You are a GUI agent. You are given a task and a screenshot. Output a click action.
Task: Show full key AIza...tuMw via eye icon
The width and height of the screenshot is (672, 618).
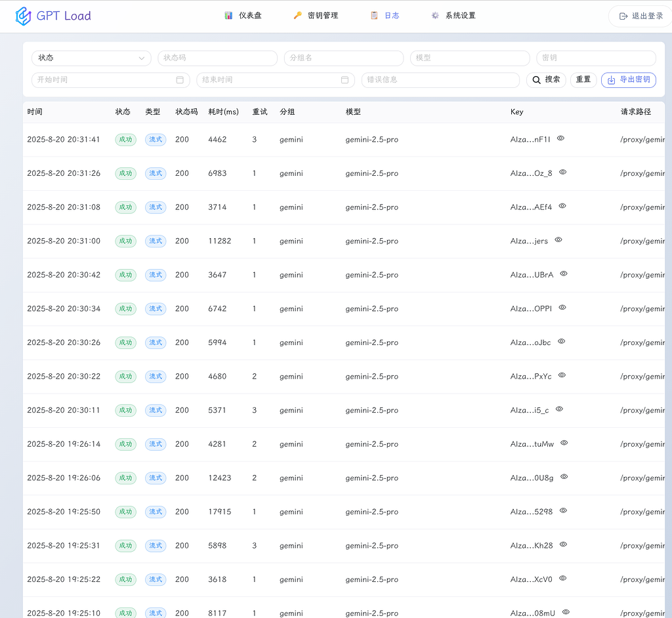(564, 443)
